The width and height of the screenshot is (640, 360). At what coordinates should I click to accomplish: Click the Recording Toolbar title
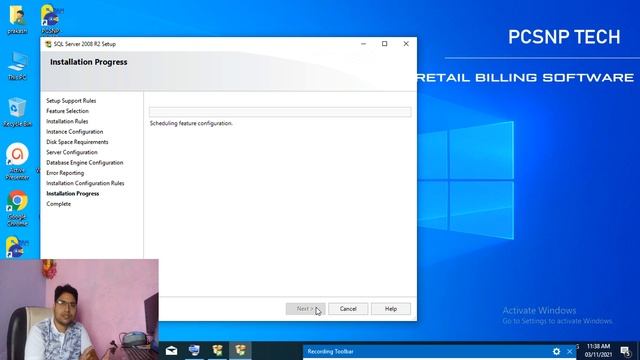pyautogui.click(x=330, y=351)
